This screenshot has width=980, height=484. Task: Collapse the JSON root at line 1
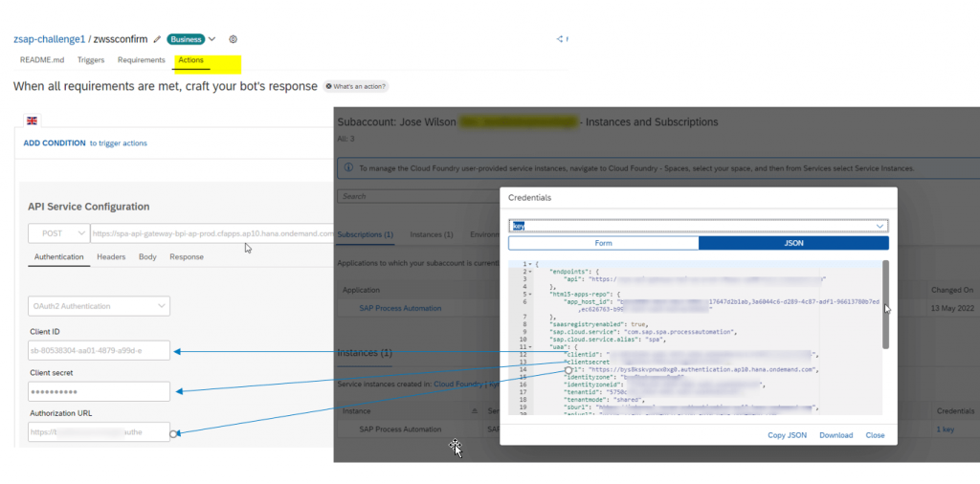tap(530, 265)
